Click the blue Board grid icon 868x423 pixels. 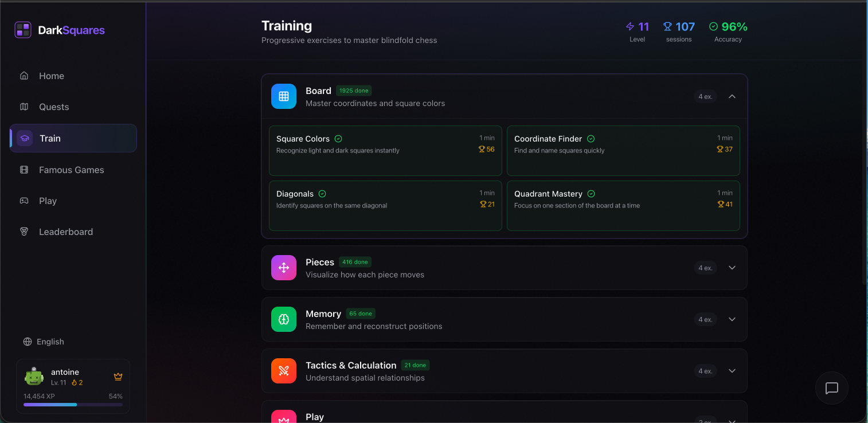click(284, 96)
